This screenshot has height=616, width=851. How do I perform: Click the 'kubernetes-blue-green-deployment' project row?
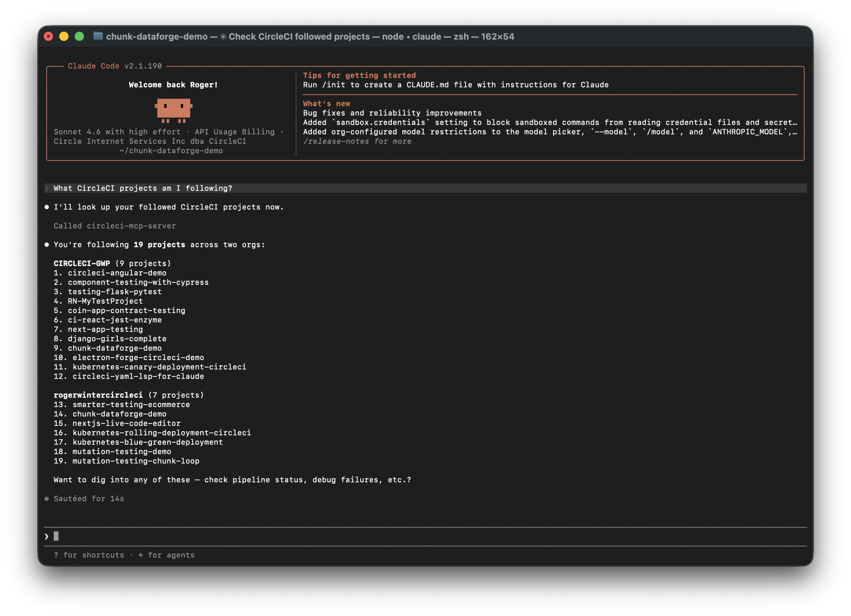click(138, 442)
